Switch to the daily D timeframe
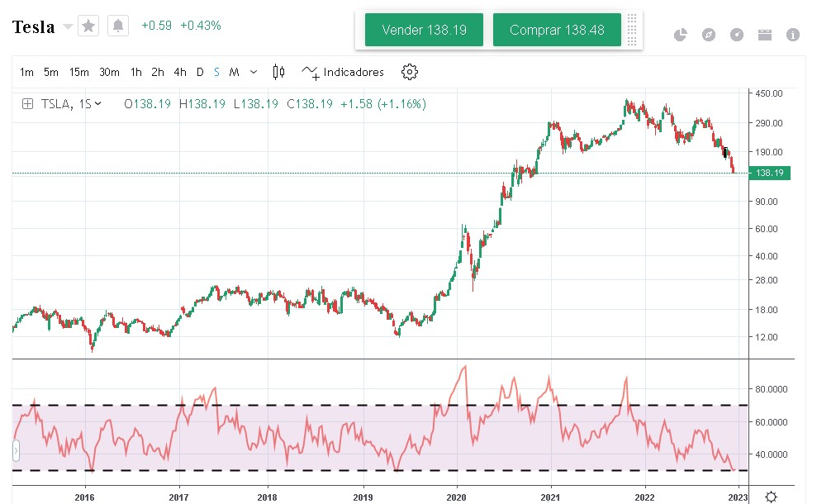Screen dimensions: 817x504 (x=200, y=72)
